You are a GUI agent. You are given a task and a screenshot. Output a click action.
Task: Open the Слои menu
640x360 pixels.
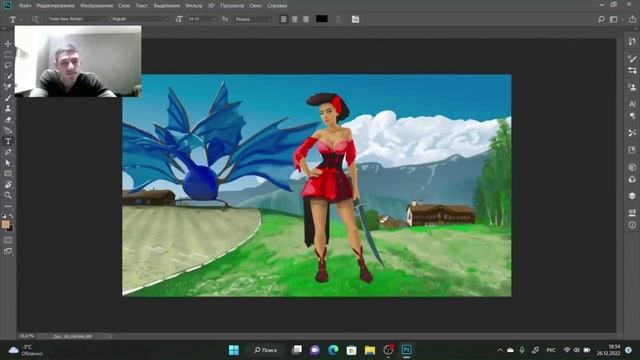(124, 6)
